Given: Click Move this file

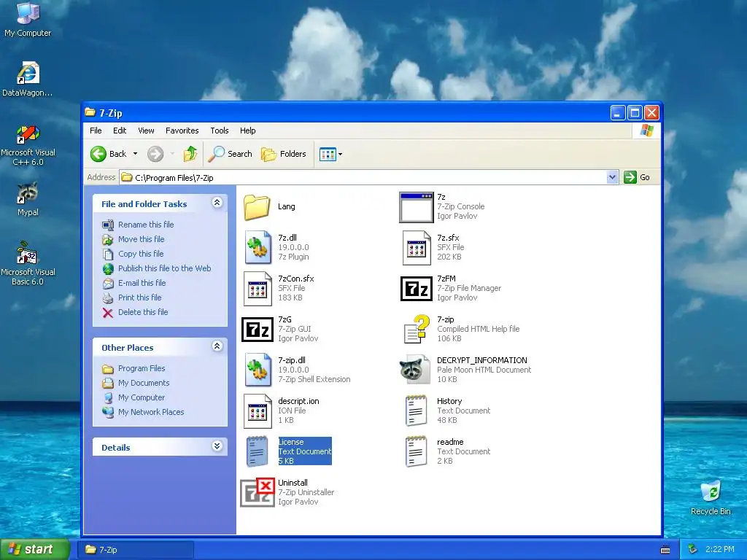Looking at the screenshot, I should tap(141, 239).
